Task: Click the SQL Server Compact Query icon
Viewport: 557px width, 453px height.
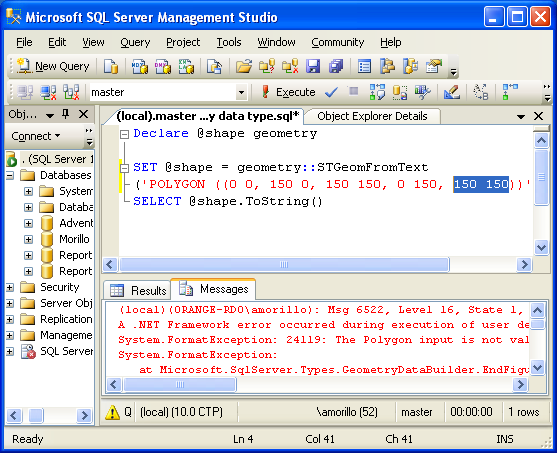Action: (x=214, y=66)
